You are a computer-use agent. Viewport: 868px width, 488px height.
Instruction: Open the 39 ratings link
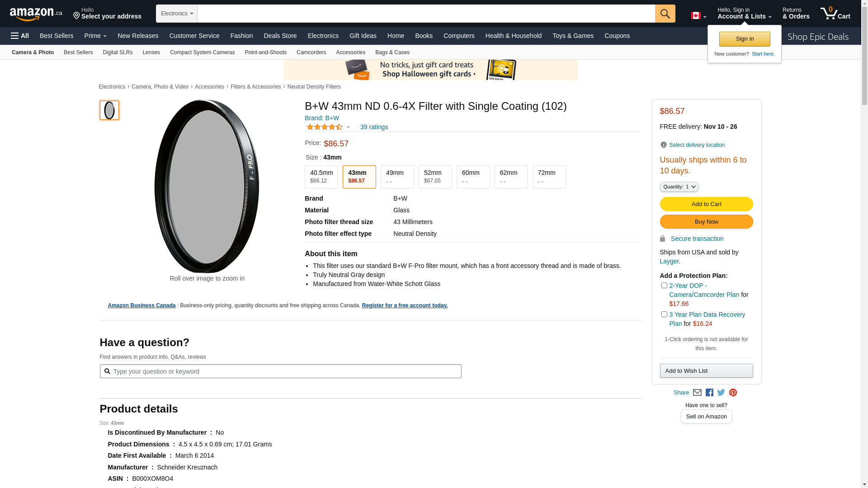click(x=374, y=127)
